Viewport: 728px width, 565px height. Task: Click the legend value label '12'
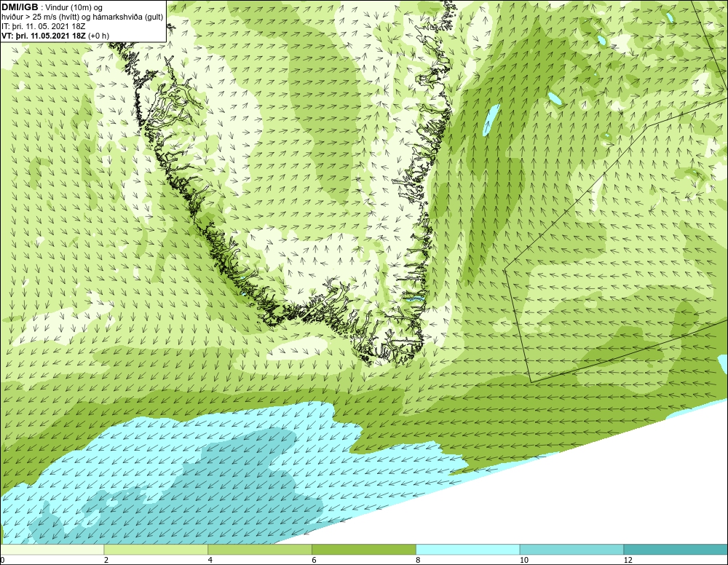[x=628, y=561]
